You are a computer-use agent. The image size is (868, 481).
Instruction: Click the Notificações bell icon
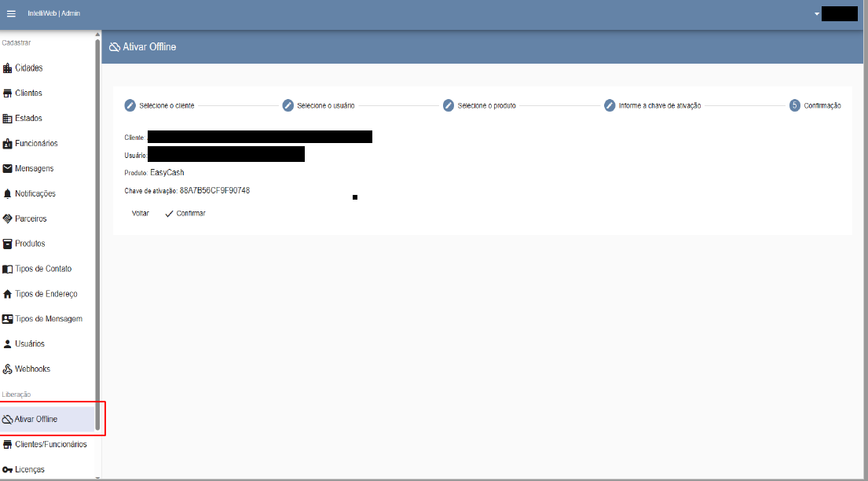coord(8,194)
